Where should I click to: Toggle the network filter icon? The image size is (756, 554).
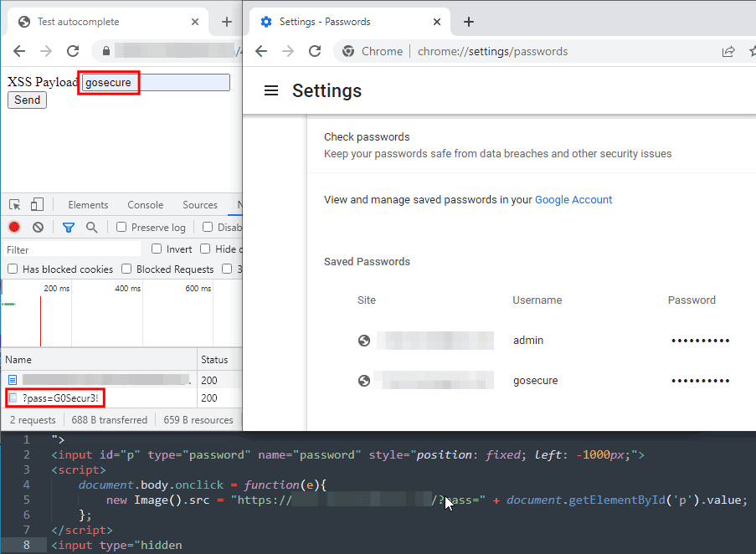69,228
